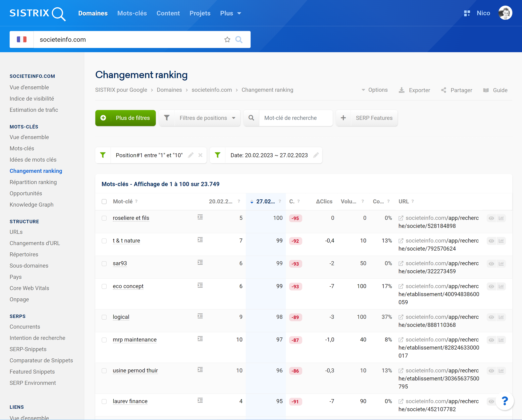The width and height of the screenshot is (522, 420).
Task: Go to Core Web Vitals in sidebar
Action: point(29,288)
